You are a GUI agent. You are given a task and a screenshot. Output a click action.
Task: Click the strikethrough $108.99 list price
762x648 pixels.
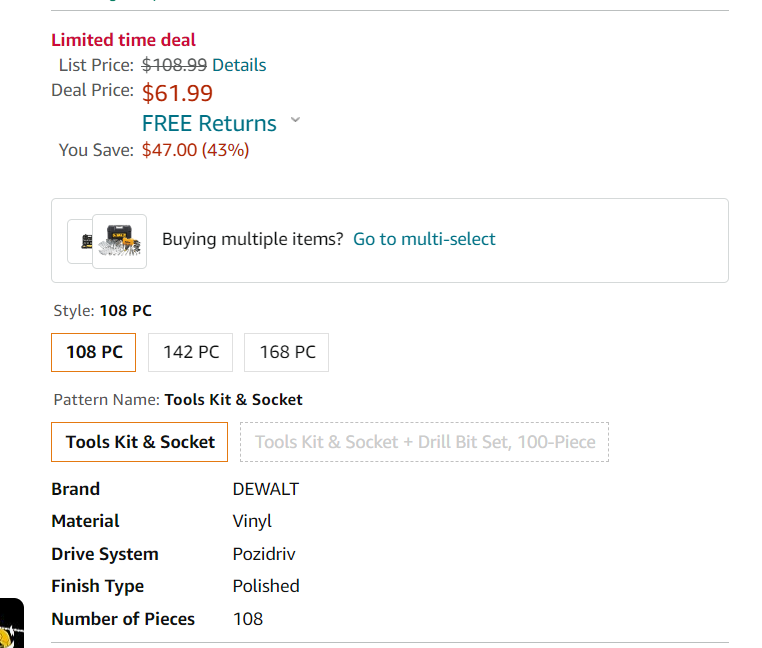coord(174,65)
